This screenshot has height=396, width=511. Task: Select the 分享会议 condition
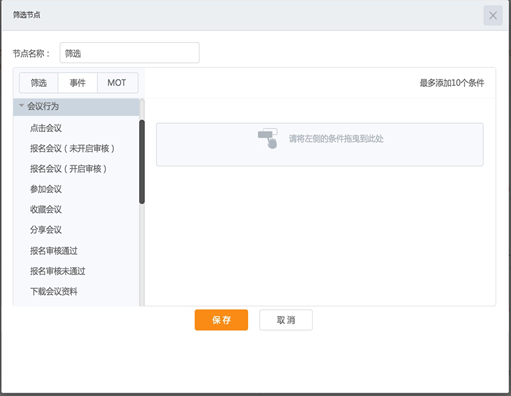(46, 230)
